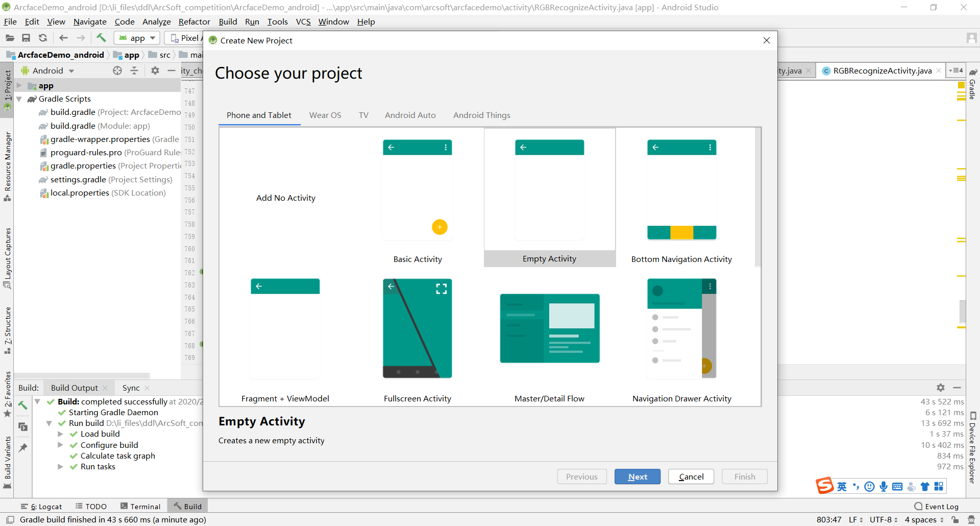Open the Project panel settings gear

coord(155,70)
